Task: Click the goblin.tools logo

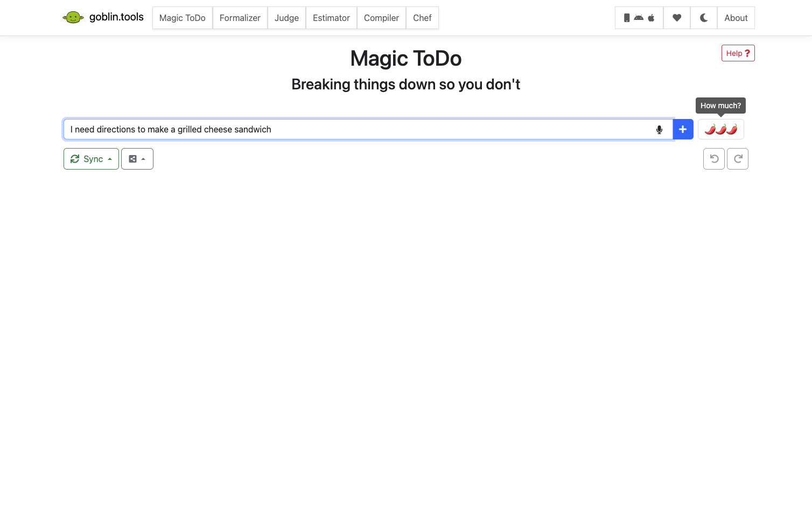Action: pos(103,17)
